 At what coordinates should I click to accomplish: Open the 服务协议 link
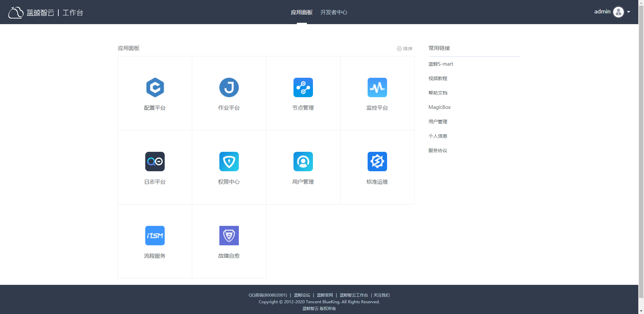point(438,150)
